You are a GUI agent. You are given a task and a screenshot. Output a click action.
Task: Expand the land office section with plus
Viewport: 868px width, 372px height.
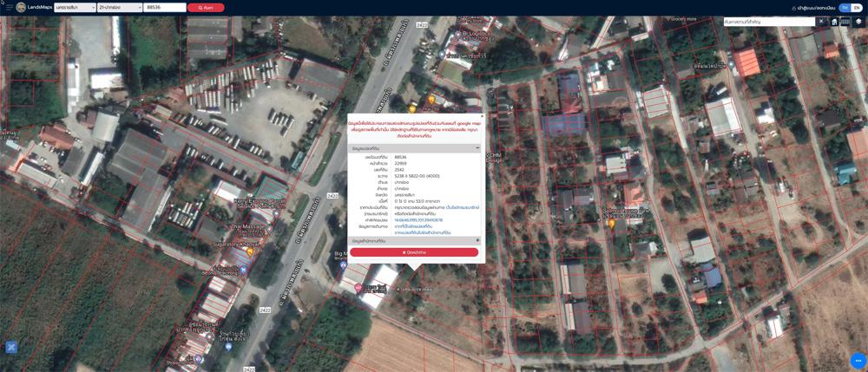477,241
